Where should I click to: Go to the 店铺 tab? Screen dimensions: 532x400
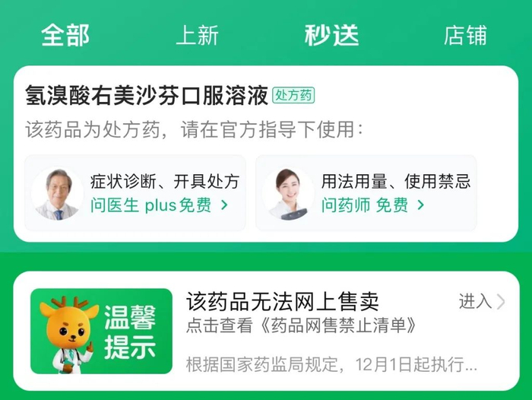pos(465,35)
